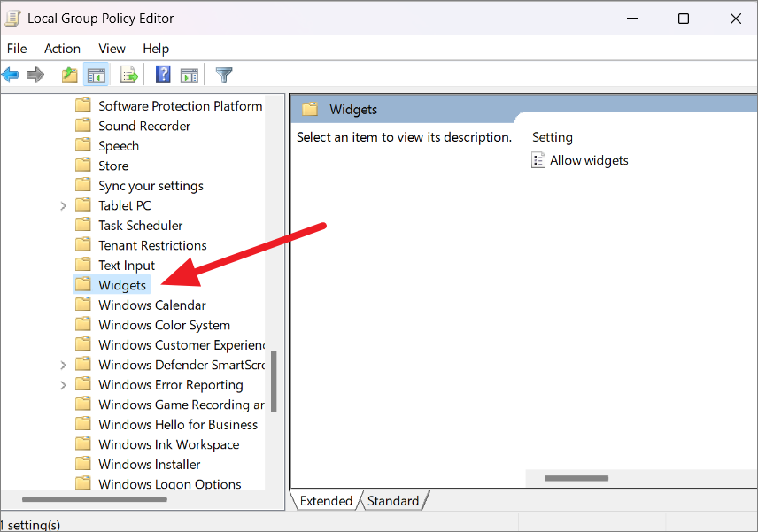Viewport: 758px width, 532px height.
Task: Select Tablet PC in the tree
Action: click(x=125, y=205)
